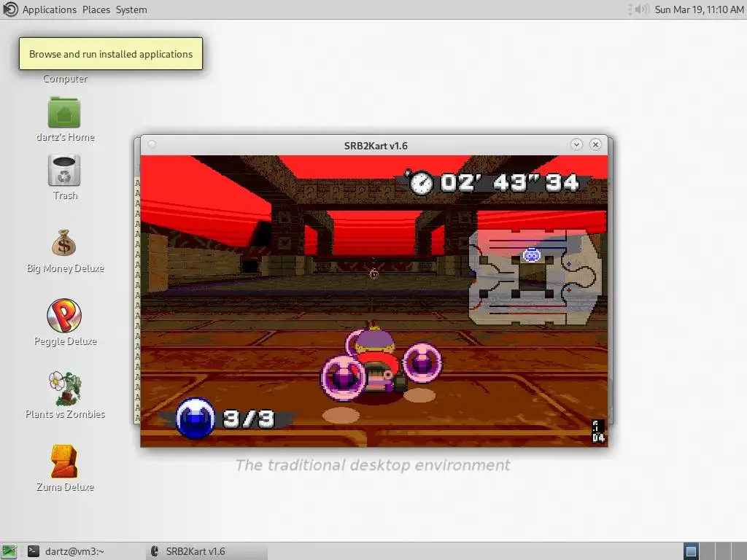The image size is (747, 560).
Task: Open the Places menu
Action: pos(96,9)
